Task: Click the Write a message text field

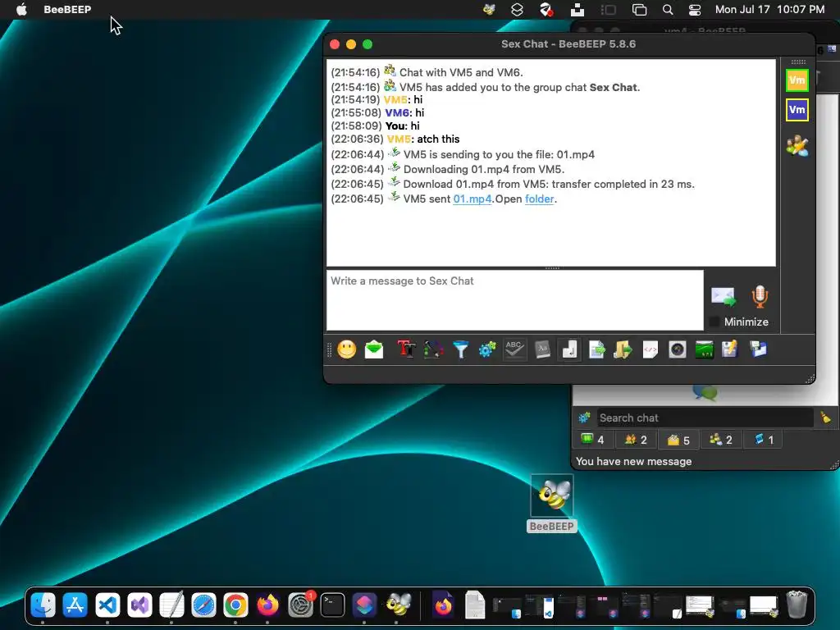Action: point(515,300)
